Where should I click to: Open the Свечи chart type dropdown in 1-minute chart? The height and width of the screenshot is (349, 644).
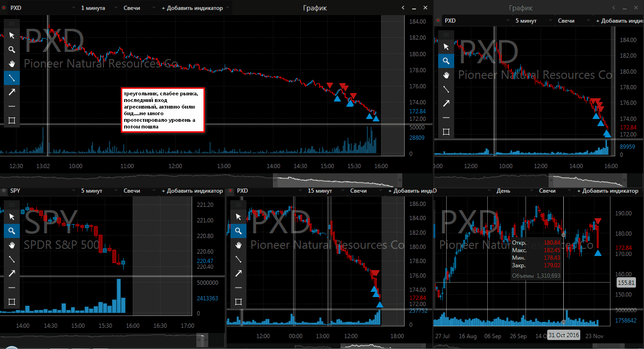click(139, 8)
